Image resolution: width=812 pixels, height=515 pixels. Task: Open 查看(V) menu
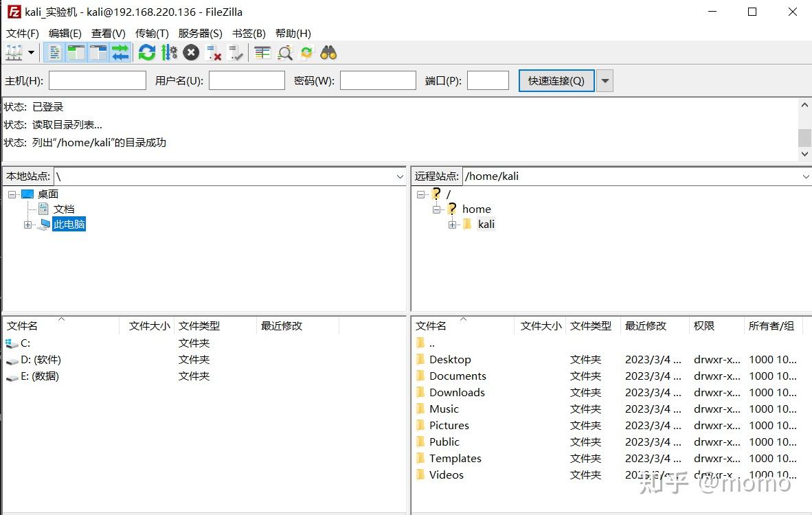point(109,33)
